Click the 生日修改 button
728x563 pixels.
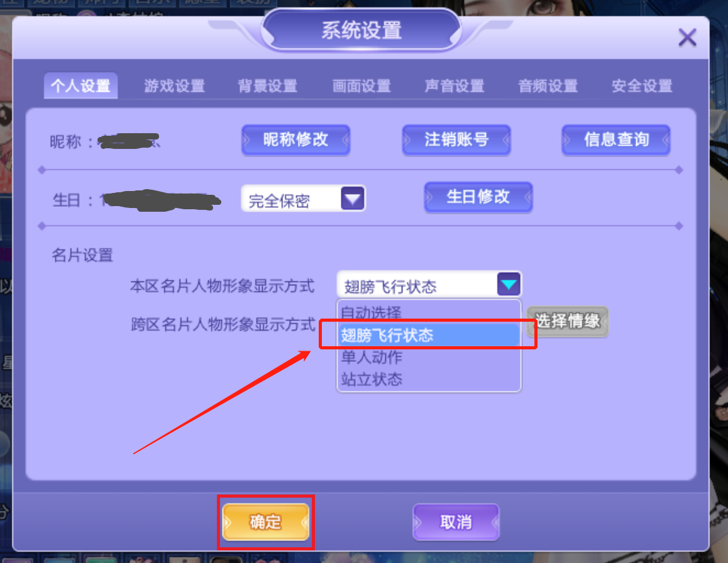(478, 197)
